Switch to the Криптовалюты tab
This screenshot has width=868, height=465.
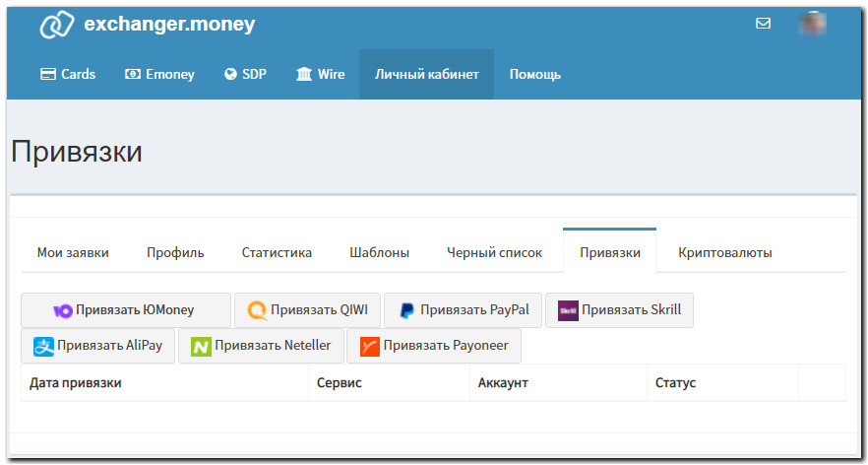coord(725,253)
